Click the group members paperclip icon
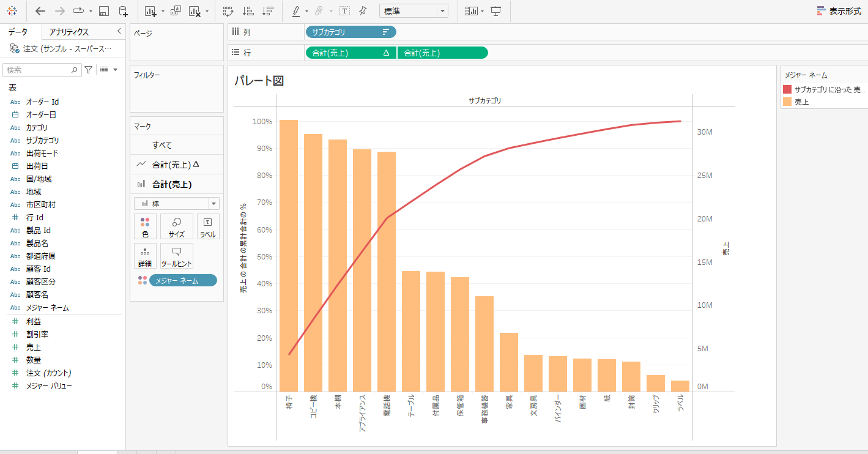Image resolution: width=868 pixels, height=454 pixels. [319, 11]
